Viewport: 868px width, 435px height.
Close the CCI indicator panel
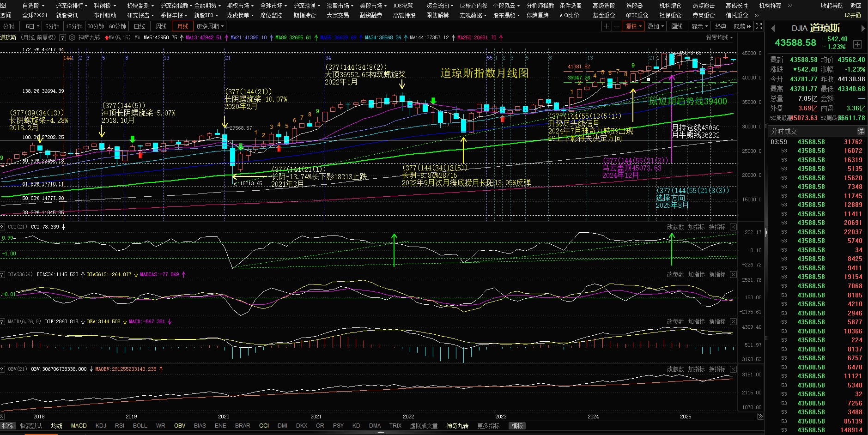(x=733, y=227)
